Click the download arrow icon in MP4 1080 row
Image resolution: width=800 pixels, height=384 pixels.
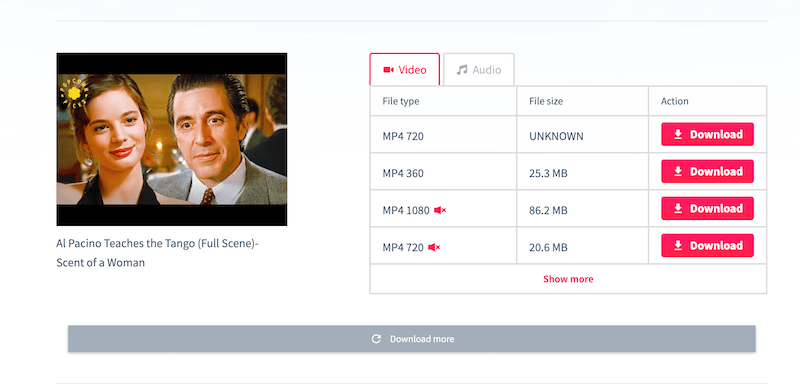point(678,209)
